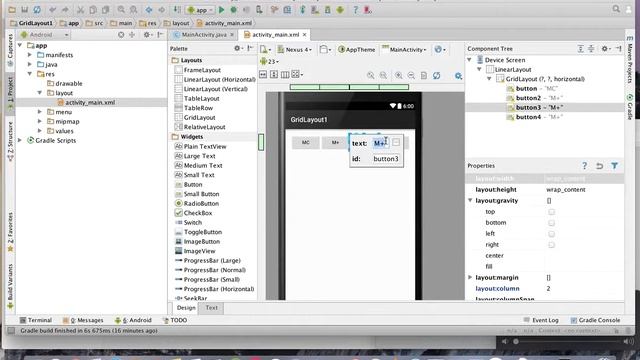Click the Properties panel help question icon
Viewport: 640px width, 360px height.
584,166
